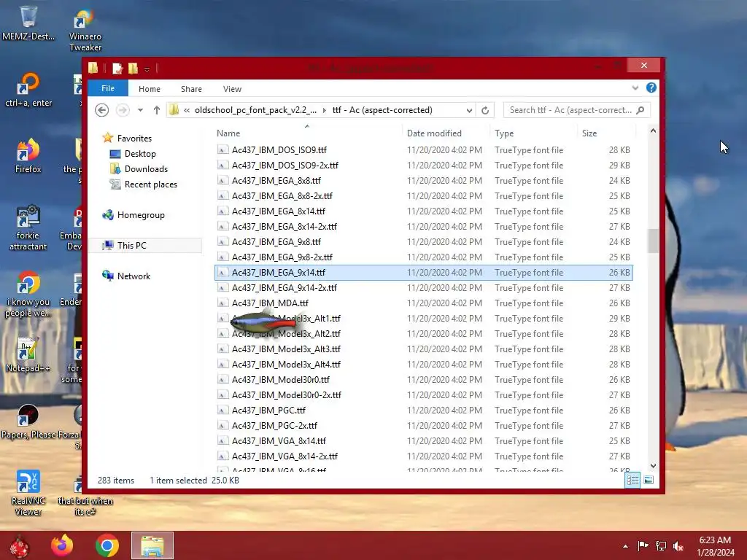Image resolution: width=747 pixels, height=560 pixels.
Task: Expand breadcrumb arrow before ttf - Ac folder
Action: pos(325,110)
